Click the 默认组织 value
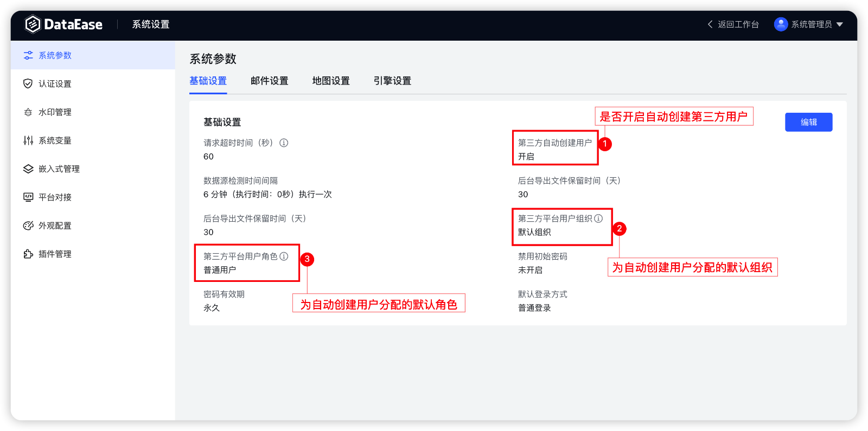868x431 pixels. [534, 232]
